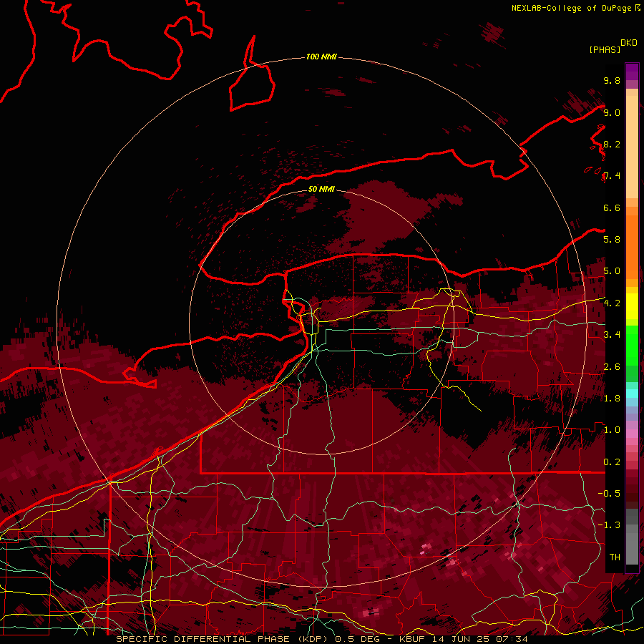Click the 9.8 value on color scale
This screenshot has height=644, width=644.
pyautogui.click(x=612, y=80)
